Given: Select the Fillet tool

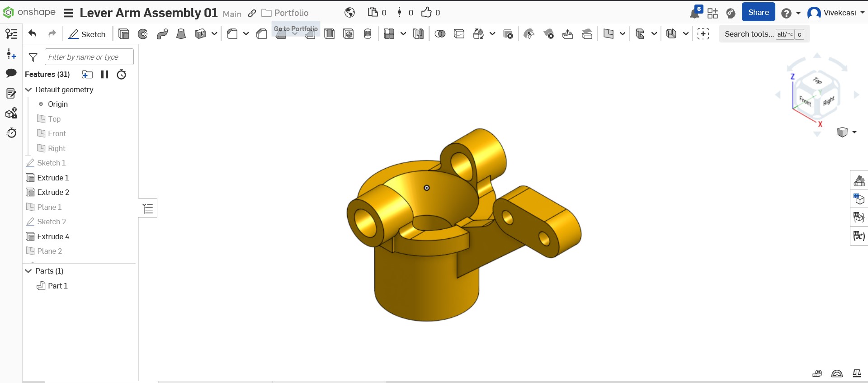Looking at the screenshot, I should pyautogui.click(x=232, y=34).
